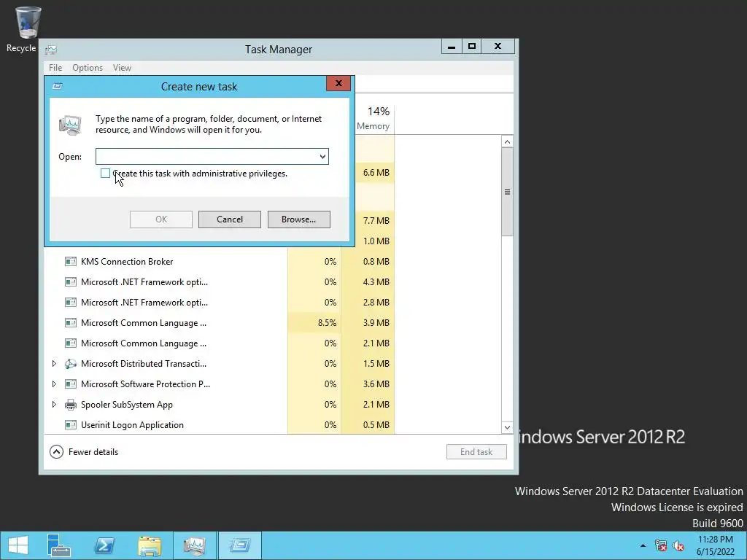Open Server Manager from the taskbar
The image size is (747, 560).
pyautogui.click(x=59, y=545)
